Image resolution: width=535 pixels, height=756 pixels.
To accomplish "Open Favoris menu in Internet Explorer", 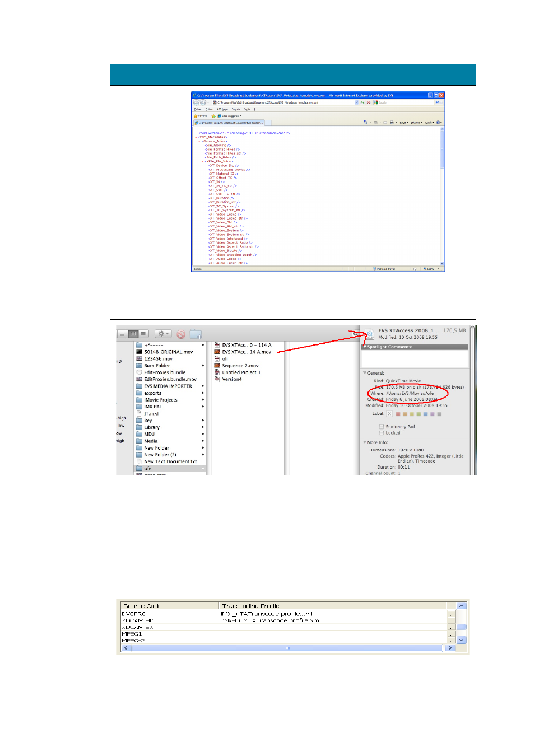I will tap(236, 109).
